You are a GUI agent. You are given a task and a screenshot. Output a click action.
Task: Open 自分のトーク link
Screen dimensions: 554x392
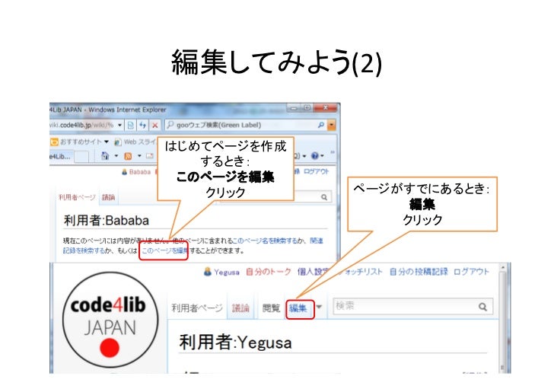(268, 272)
